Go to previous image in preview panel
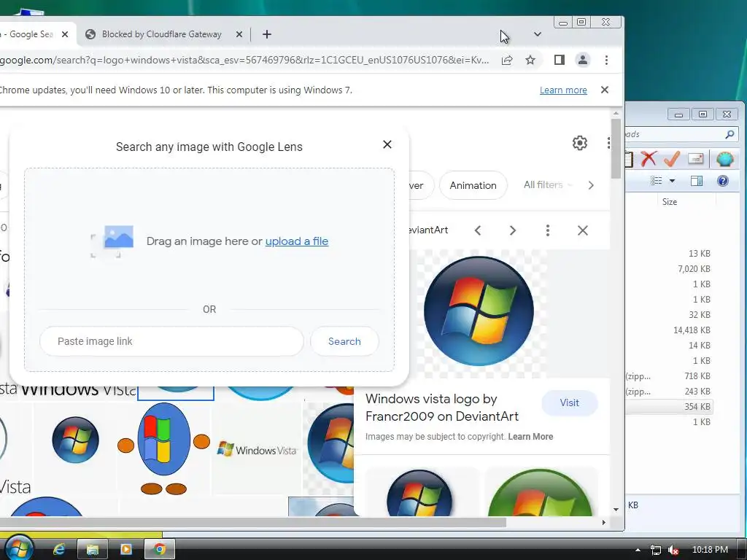 click(478, 230)
